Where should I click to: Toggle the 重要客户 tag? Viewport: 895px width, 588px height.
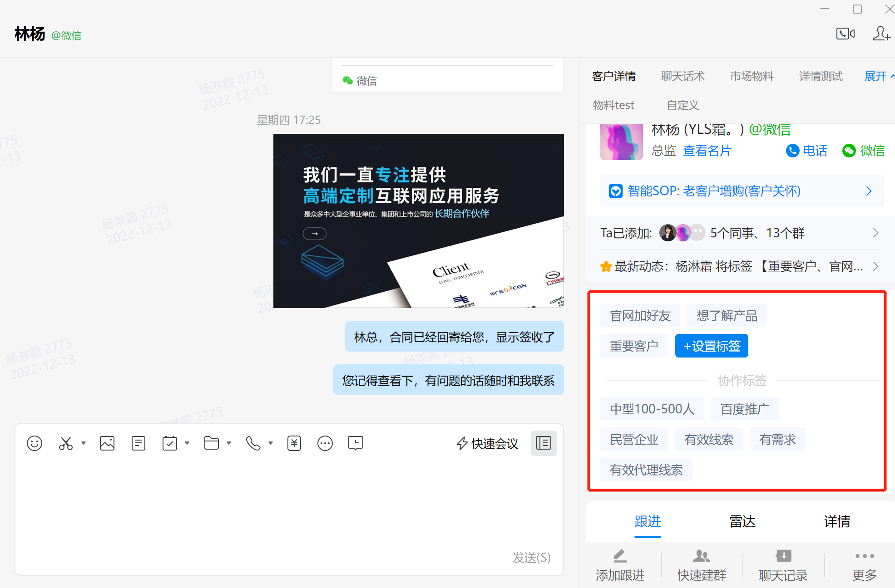coord(634,346)
